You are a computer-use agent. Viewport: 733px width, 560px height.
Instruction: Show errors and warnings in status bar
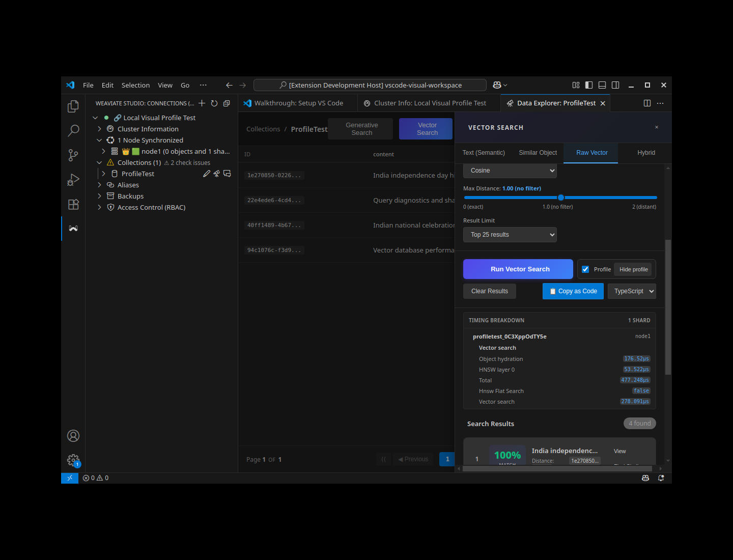96,478
